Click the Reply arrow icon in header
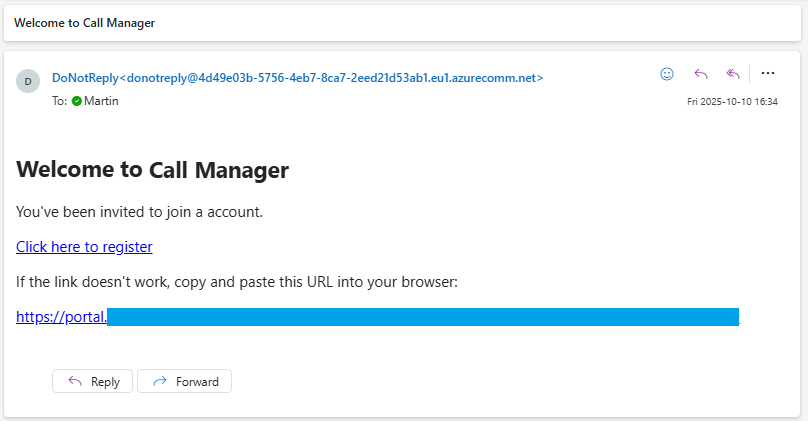 pyautogui.click(x=701, y=74)
